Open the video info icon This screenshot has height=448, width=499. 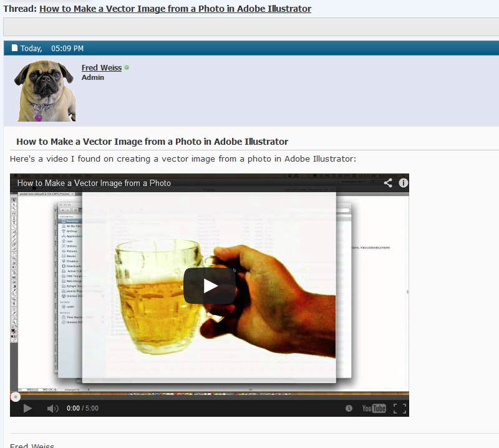[x=403, y=183]
